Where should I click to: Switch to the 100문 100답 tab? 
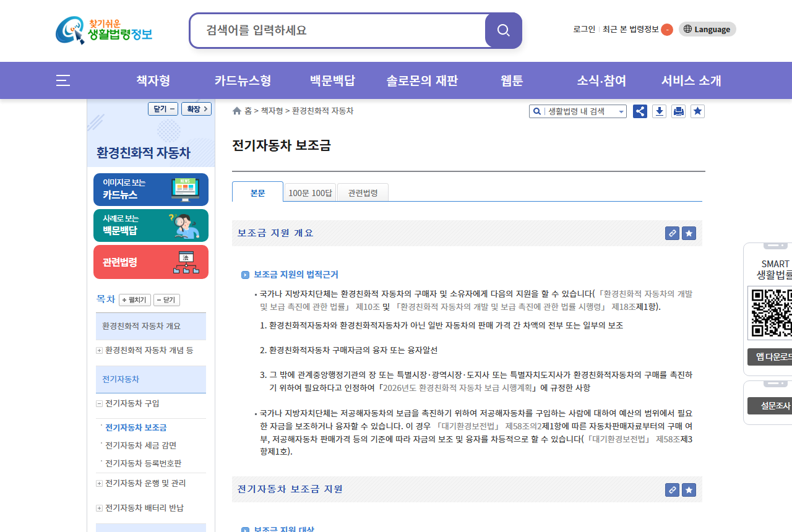coord(310,192)
